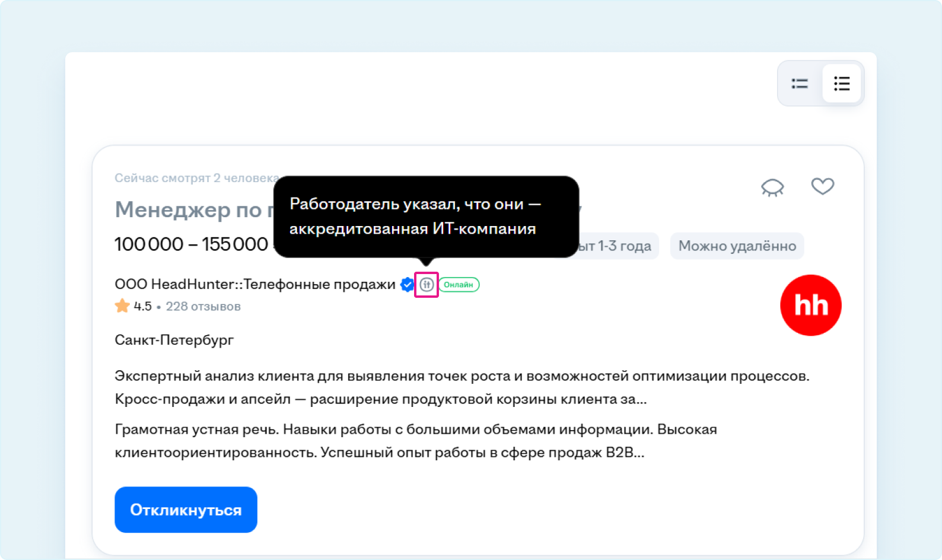Click the blue verified employer badge
The image size is (942, 560).
point(407,285)
